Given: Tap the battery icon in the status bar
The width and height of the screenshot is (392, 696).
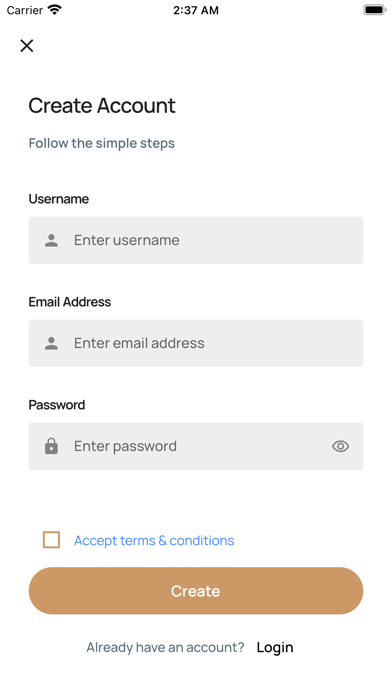Looking at the screenshot, I should point(375,10).
